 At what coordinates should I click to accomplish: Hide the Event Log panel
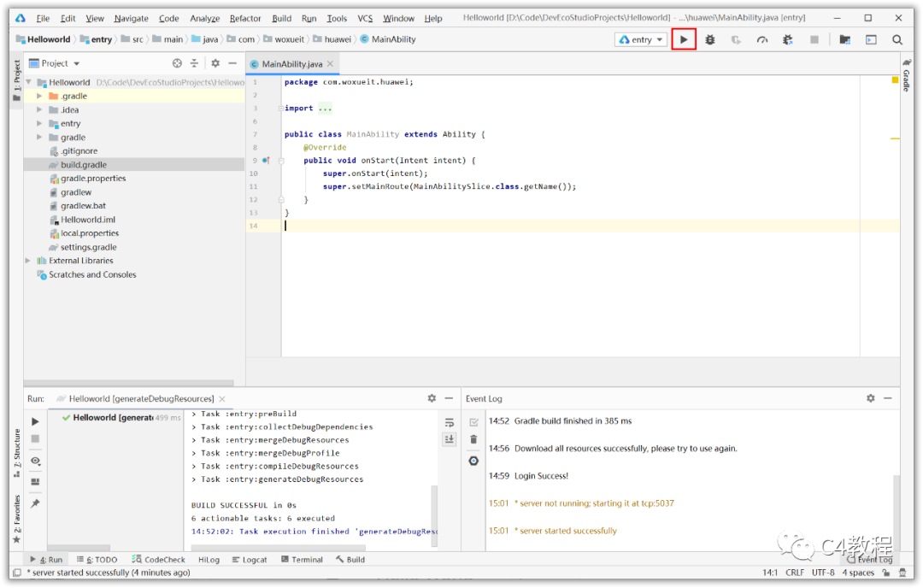pyautogui.click(x=888, y=398)
